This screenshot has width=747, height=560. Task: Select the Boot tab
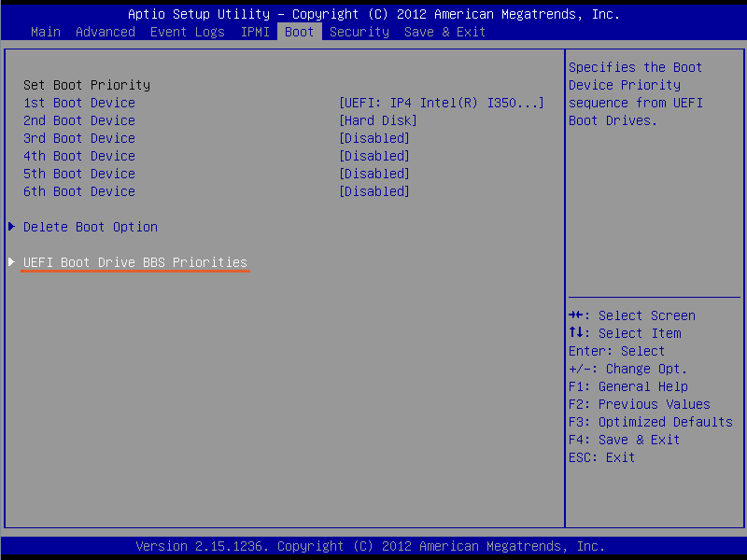click(300, 32)
